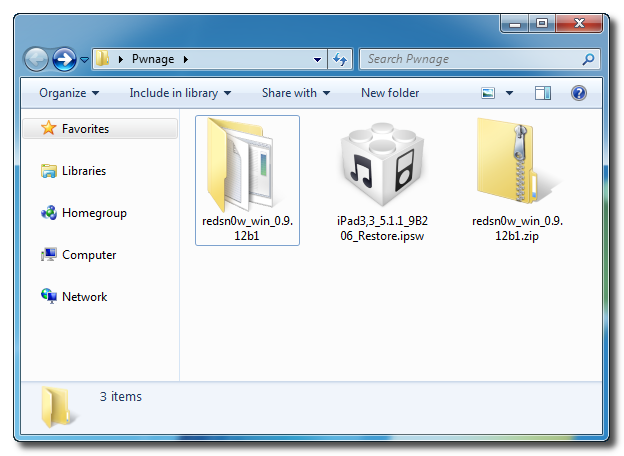
Task: Click the 3 items status text
Action: (121, 397)
